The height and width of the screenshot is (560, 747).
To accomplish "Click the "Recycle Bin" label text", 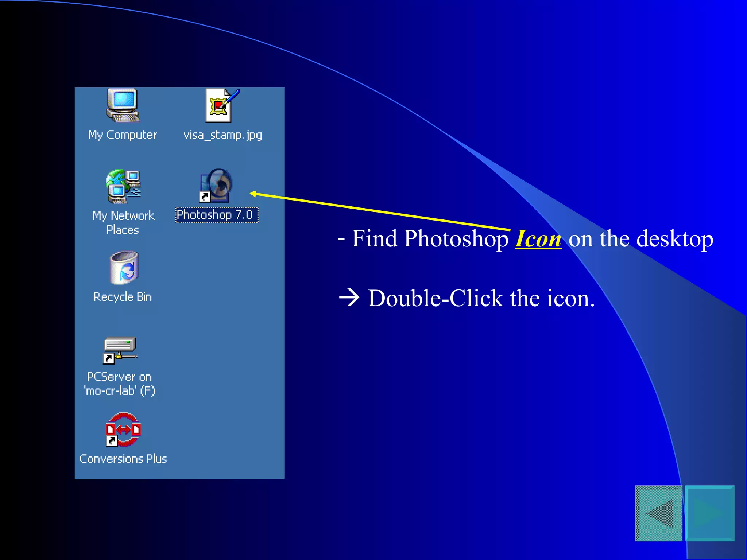I will 123,297.
